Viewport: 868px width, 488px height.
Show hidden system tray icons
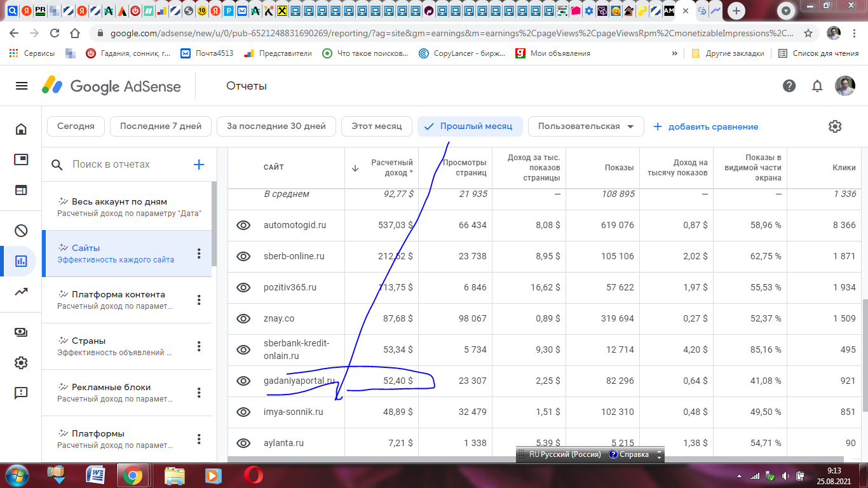(739, 475)
